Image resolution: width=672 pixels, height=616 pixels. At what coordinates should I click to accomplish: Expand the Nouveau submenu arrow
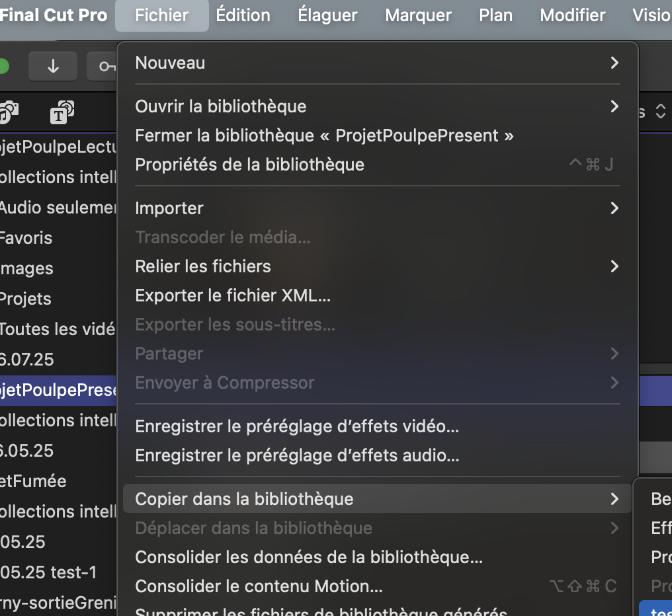coord(614,63)
